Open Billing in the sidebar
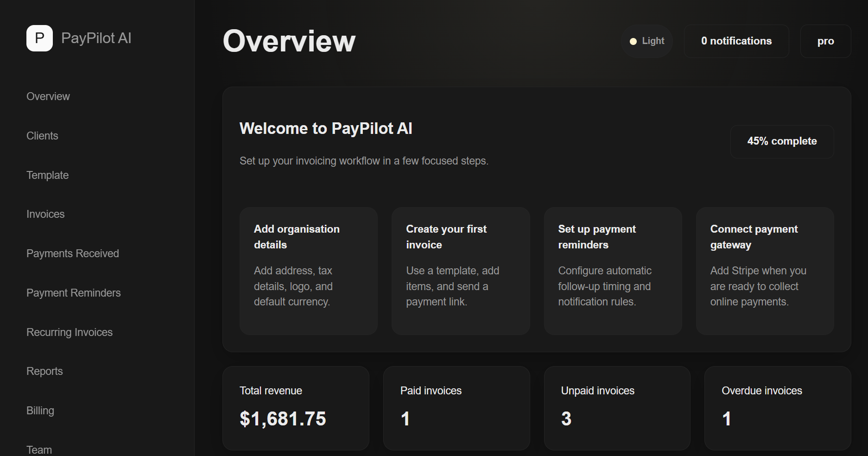868x456 pixels. click(x=40, y=411)
